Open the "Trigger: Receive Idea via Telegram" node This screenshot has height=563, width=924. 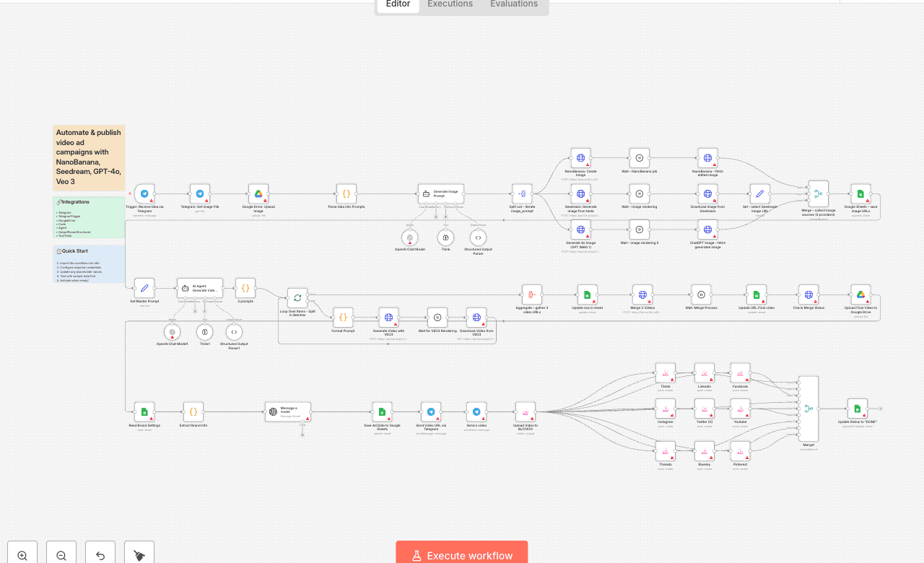tap(144, 193)
